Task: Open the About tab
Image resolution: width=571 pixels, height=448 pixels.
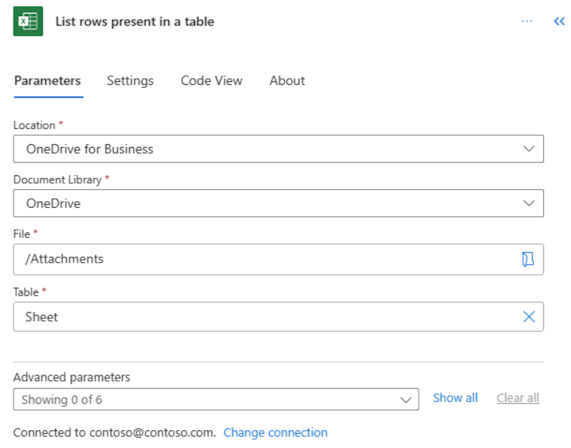Action: [287, 80]
